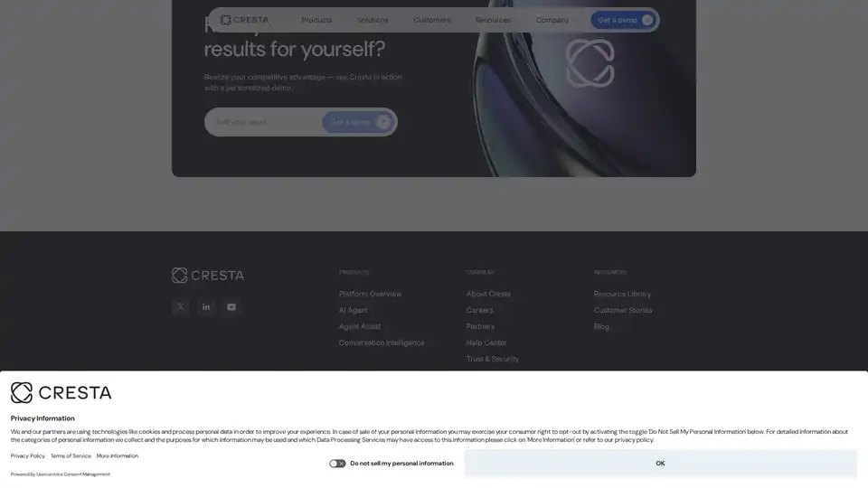Click the Cresta logo in navigation bar
The width and height of the screenshot is (868, 488).
[x=244, y=20]
